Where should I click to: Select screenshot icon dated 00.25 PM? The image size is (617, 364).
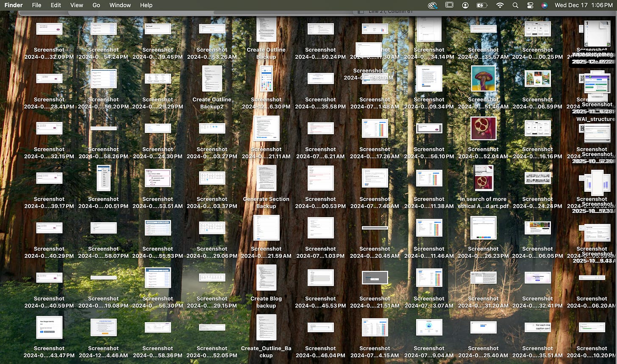click(x=537, y=29)
